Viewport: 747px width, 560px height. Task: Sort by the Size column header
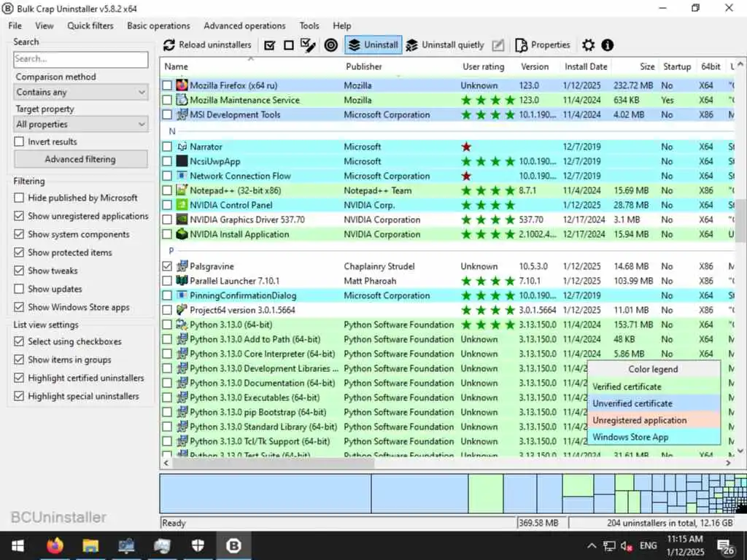[x=647, y=66]
